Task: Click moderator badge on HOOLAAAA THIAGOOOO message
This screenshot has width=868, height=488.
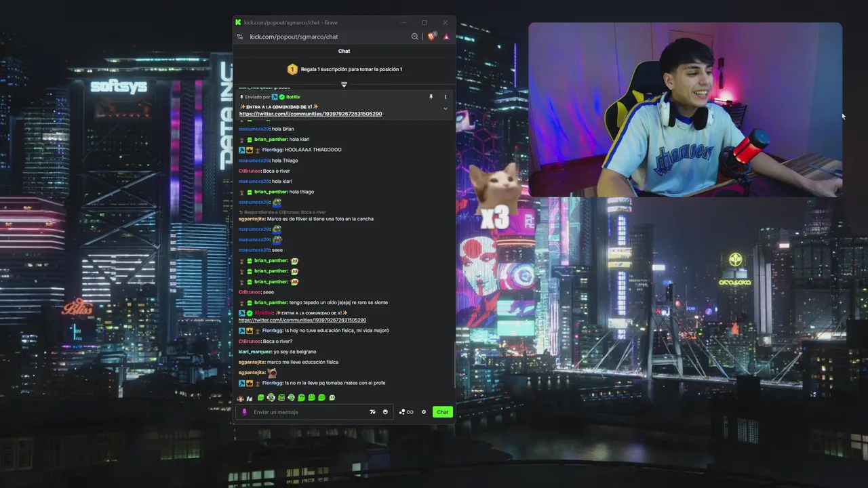Action: click(x=241, y=150)
